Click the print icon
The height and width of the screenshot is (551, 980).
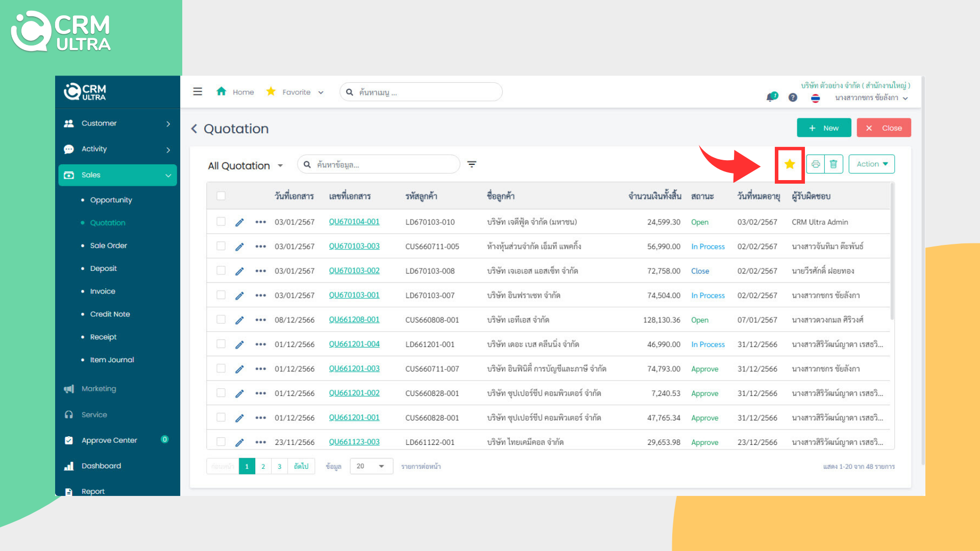pos(816,164)
